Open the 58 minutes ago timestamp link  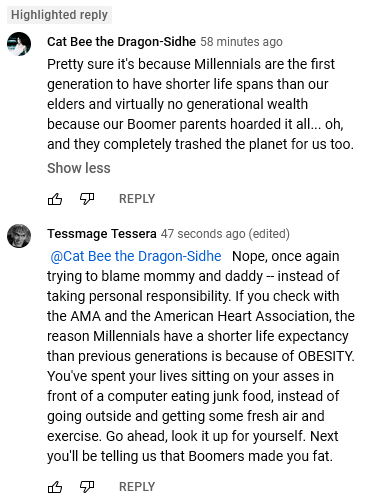click(x=241, y=42)
